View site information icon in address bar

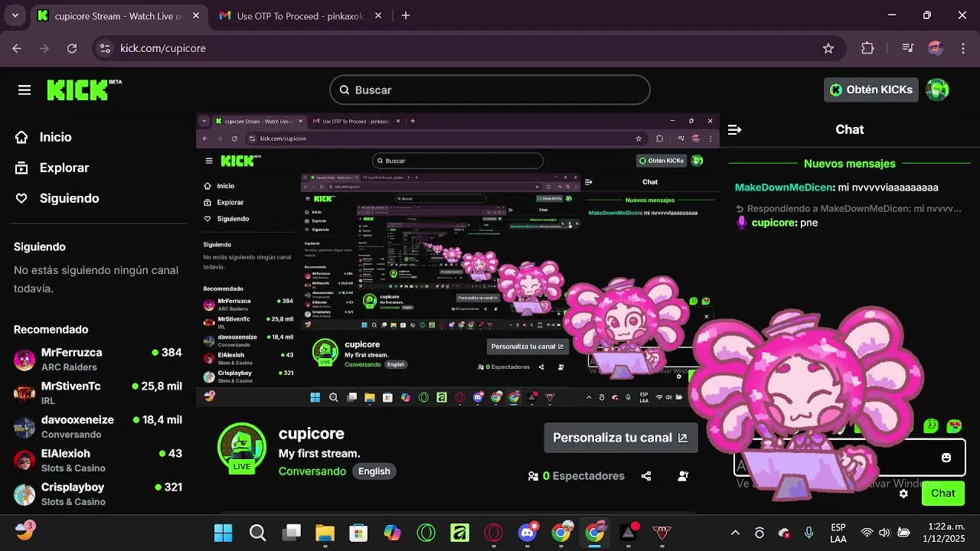(106, 48)
